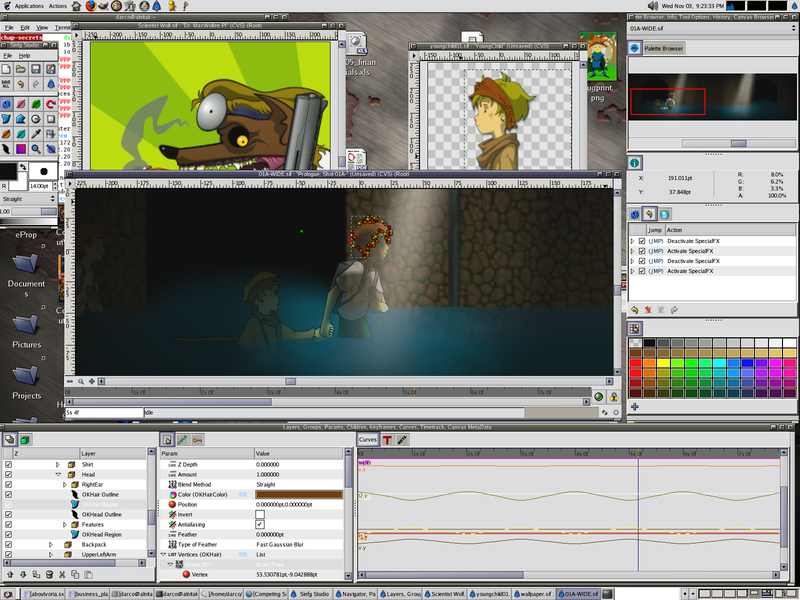Open the History panel via its undo-arrow tab icon
This screenshot has width=800, height=600.
[649, 214]
